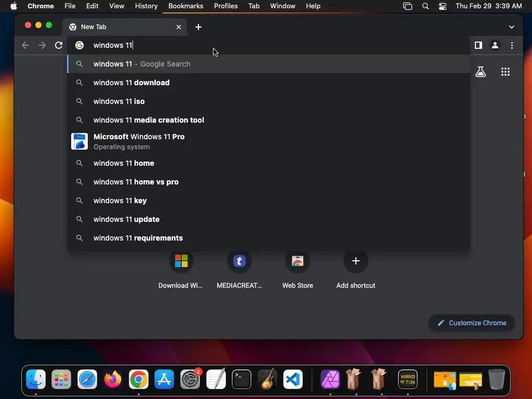Screen dimensions: 532x399
Task: Open the Download Wi... shortcut tile
Action: click(x=181, y=270)
